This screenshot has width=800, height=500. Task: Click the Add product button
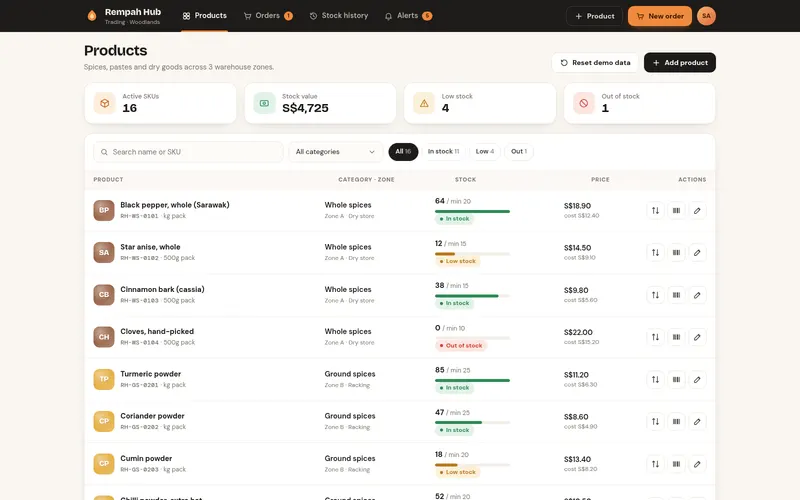(680, 63)
